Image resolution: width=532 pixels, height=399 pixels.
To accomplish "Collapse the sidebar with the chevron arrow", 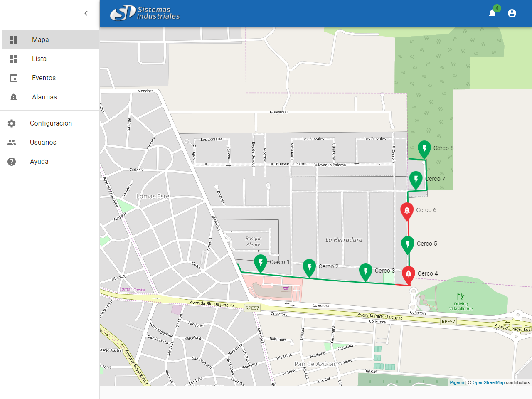I will pyautogui.click(x=86, y=13).
